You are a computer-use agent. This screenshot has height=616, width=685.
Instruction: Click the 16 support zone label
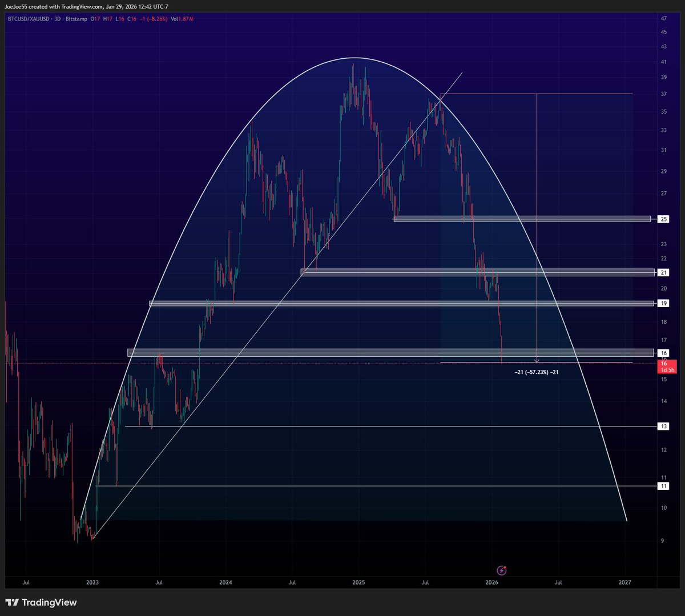(663, 353)
